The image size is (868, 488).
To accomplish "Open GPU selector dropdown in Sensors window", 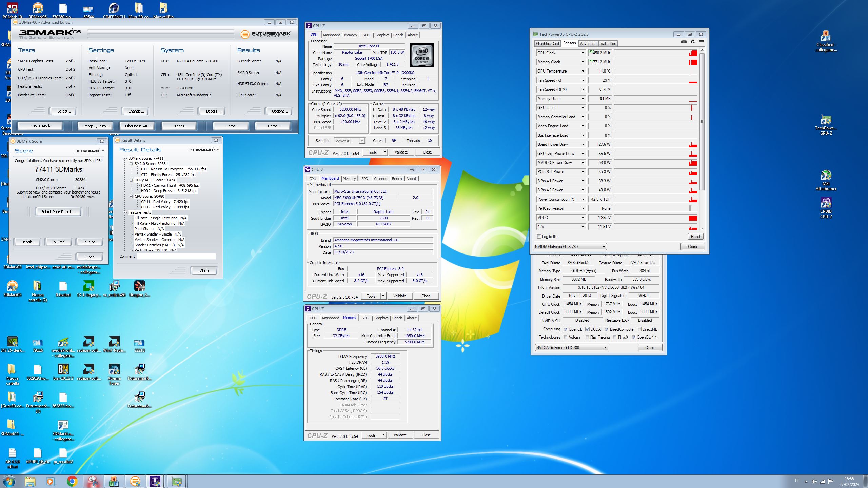I will [570, 247].
